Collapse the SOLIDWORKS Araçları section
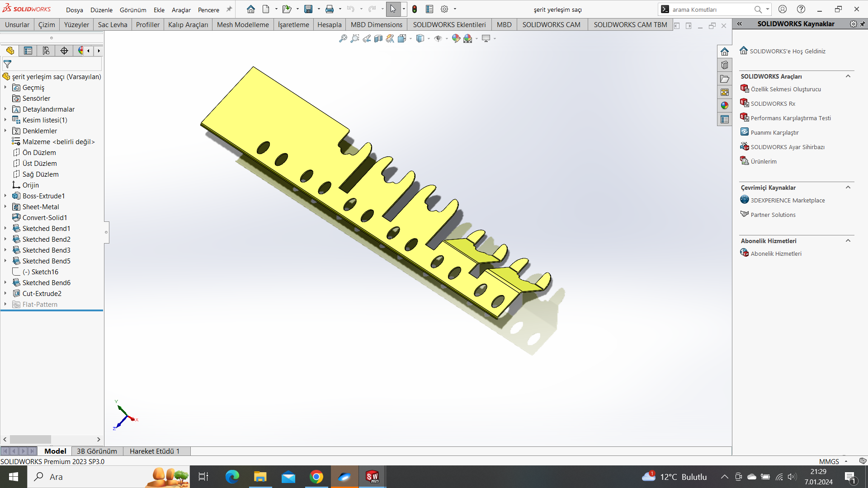This screenshot has width=868, height=488. [x=848, y=76]
